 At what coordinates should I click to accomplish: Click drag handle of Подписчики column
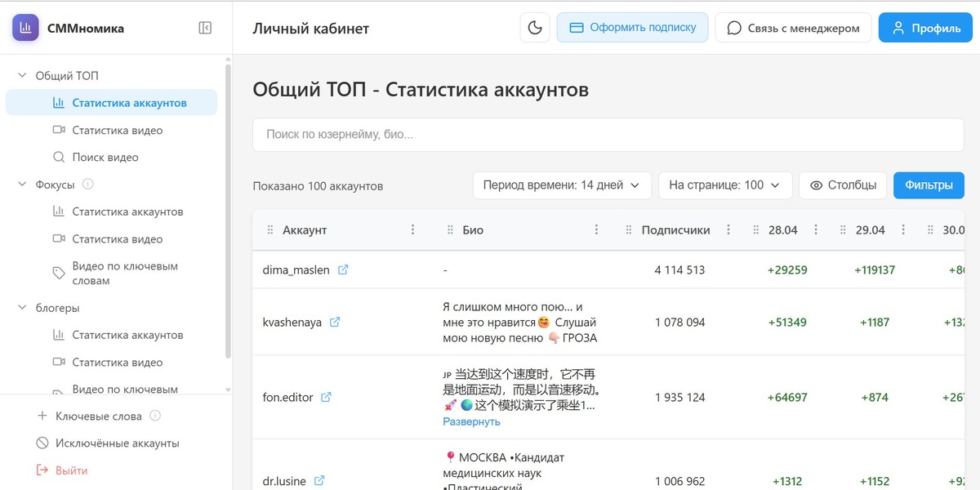pyautogui.click(x=629, y=230)
